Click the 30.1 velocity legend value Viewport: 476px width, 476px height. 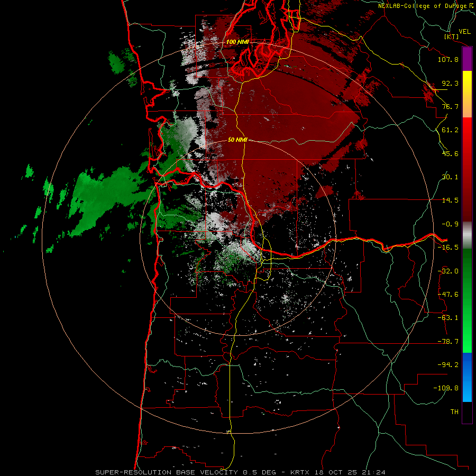[450, 177]
